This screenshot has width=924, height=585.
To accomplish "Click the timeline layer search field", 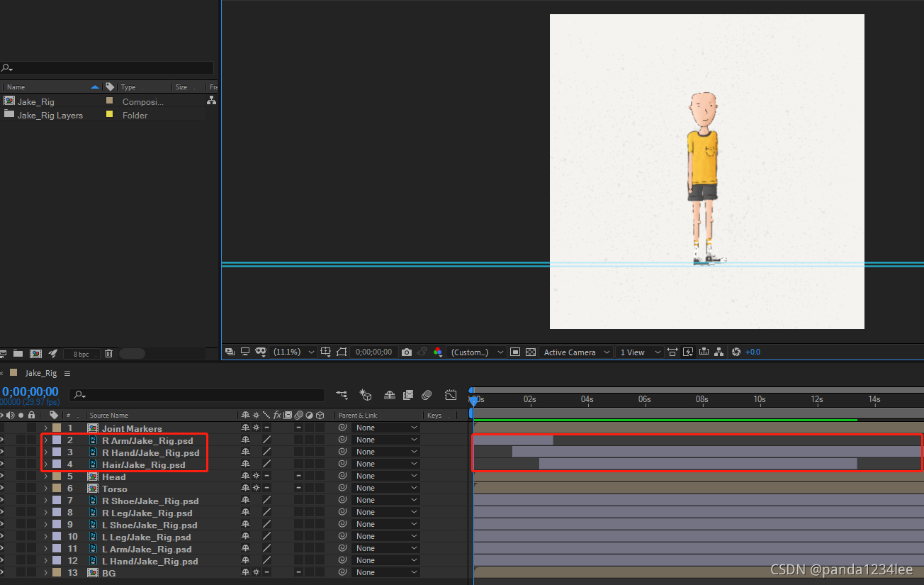I will pos(197,395).
